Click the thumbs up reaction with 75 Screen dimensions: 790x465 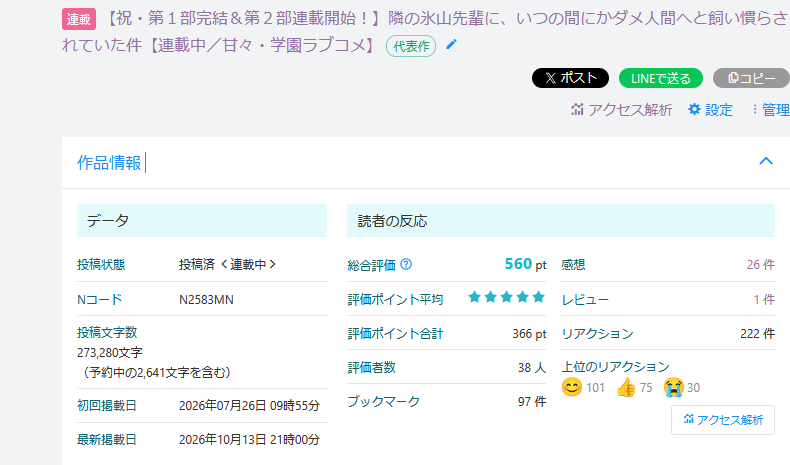pos(634,387)
